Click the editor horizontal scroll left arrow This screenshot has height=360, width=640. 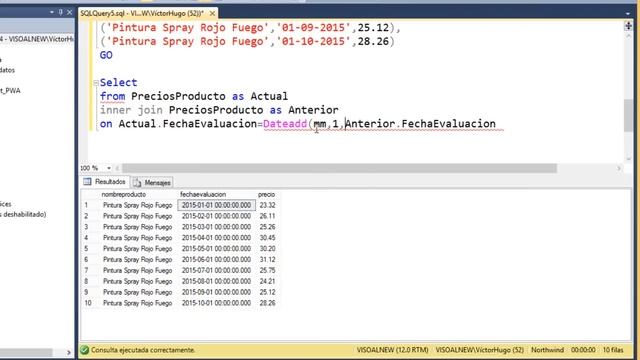tap(118, 168)
